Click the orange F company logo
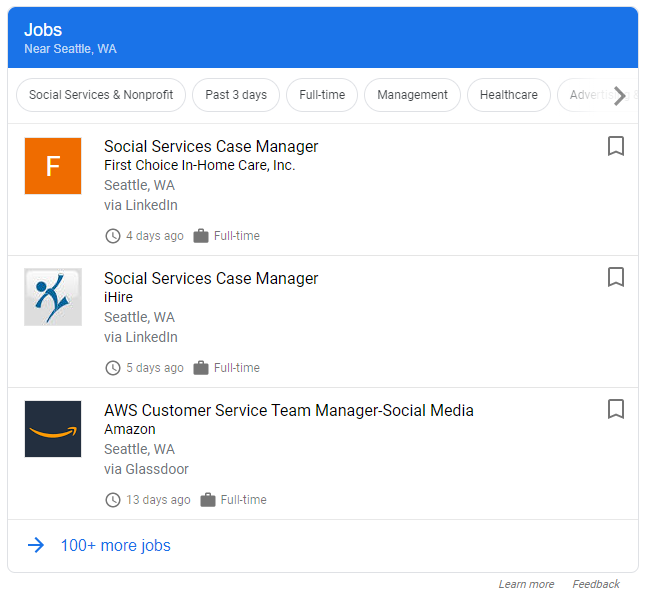This screenshot has height=594, width=645. [x=53, y=166]
